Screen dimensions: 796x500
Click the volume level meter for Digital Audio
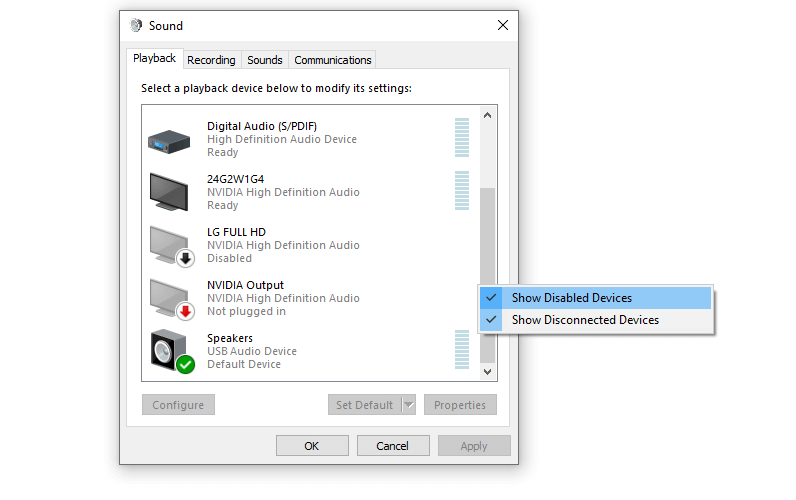click(x=462, y=138)
